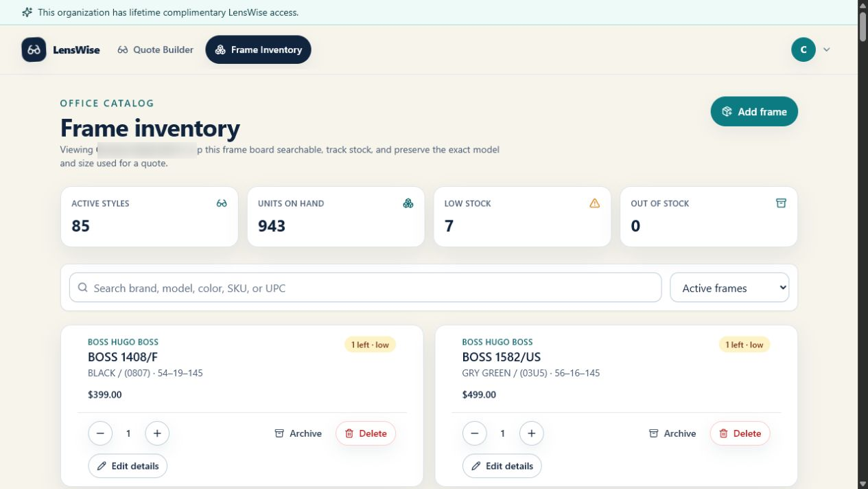Click the LensWise glasses logo icon

click(x=34, y=49)
